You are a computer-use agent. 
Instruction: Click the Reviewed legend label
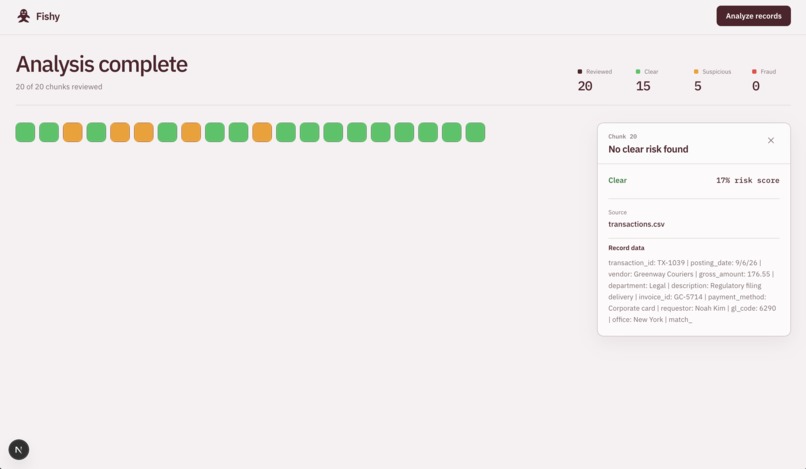(599, 71)
